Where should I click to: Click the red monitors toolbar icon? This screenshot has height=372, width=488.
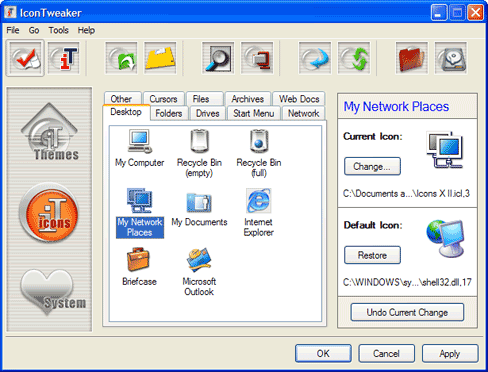257,58
